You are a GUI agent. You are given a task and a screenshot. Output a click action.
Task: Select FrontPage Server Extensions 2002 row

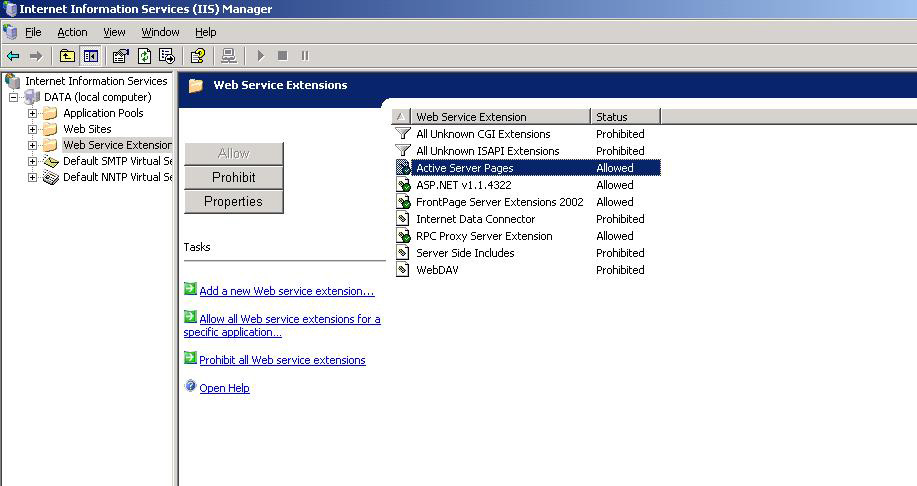tap(528, 202)
